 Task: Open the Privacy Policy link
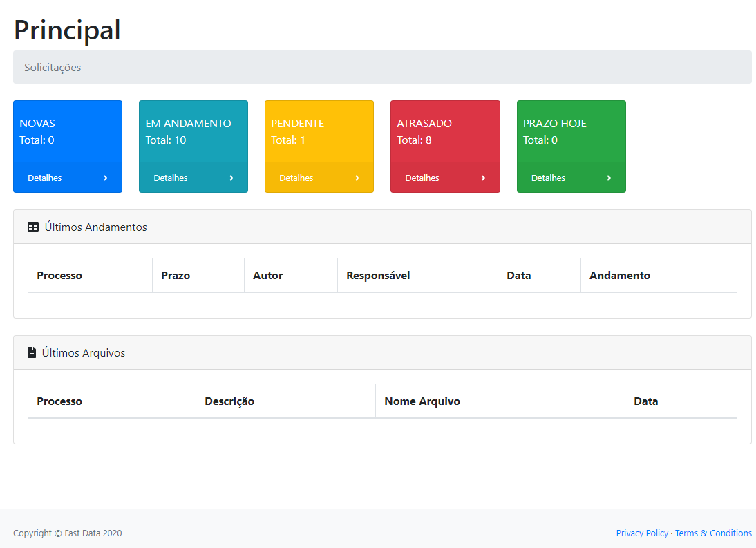tap(642, 533)
